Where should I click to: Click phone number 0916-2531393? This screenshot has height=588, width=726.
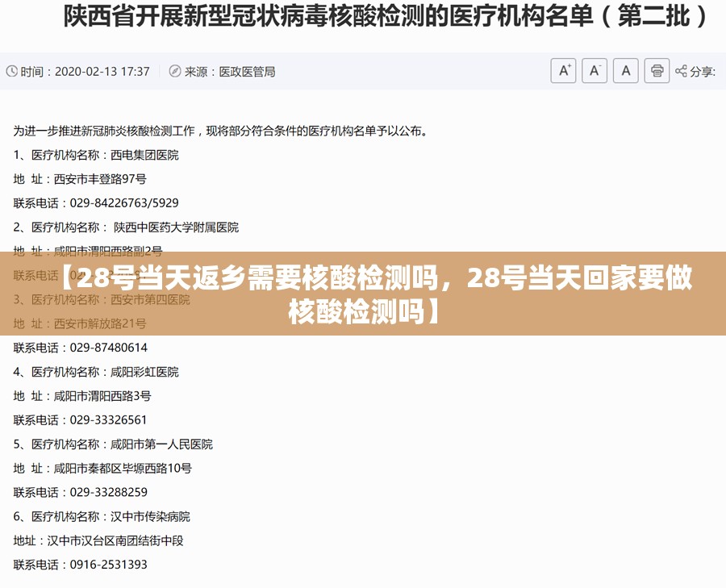108,565
